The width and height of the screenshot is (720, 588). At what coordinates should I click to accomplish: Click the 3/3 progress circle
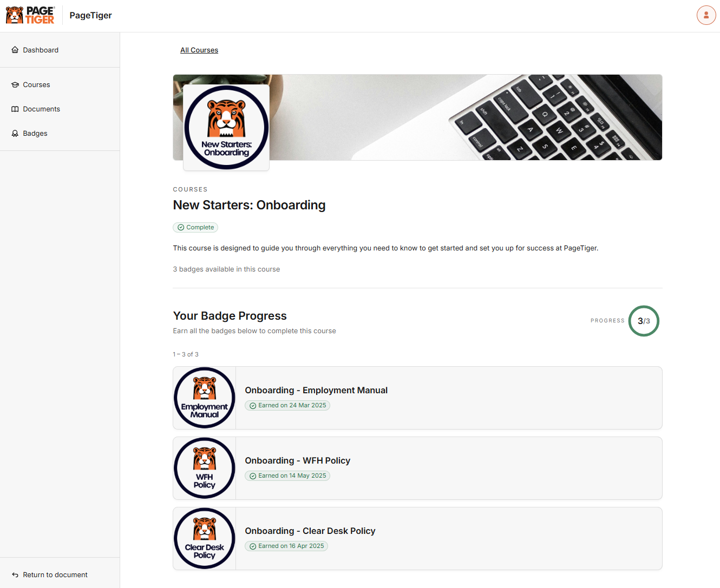pyautogui.click(x=644, y=321)
